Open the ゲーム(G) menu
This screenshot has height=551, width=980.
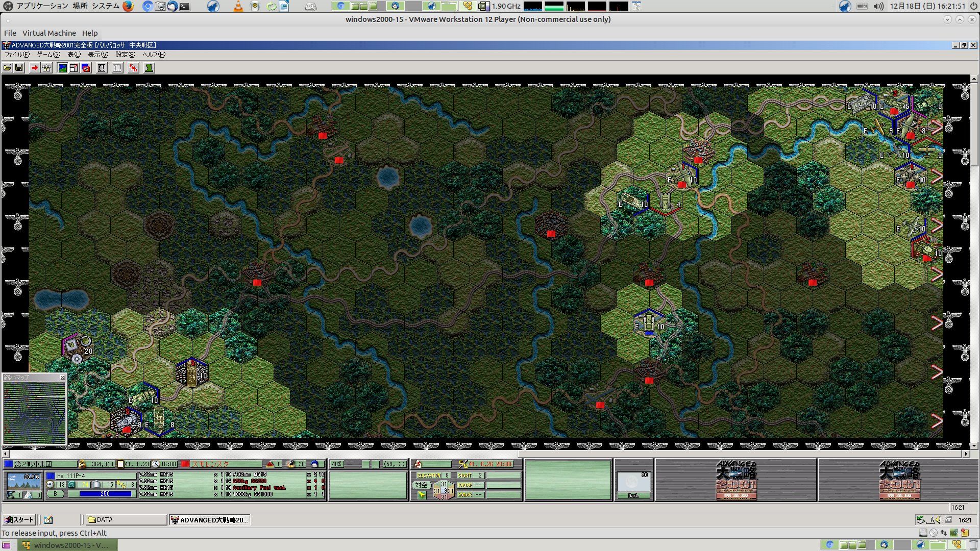pos(48,55)
